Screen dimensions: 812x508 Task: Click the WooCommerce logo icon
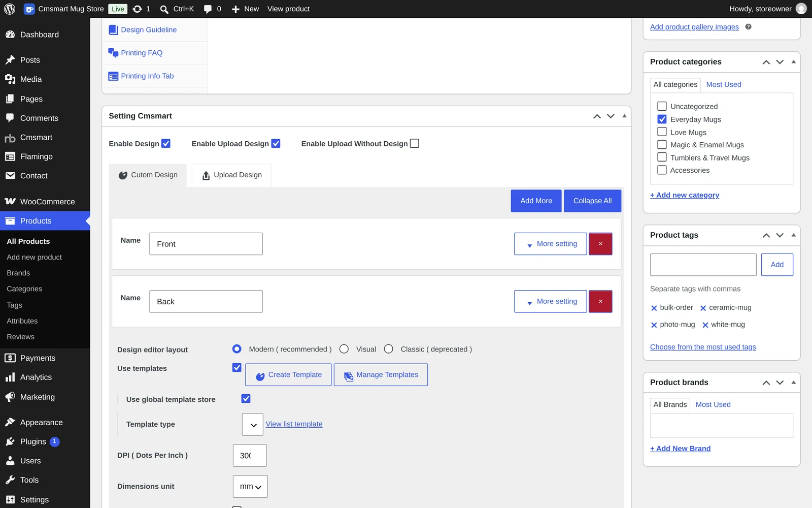point(10,202)
